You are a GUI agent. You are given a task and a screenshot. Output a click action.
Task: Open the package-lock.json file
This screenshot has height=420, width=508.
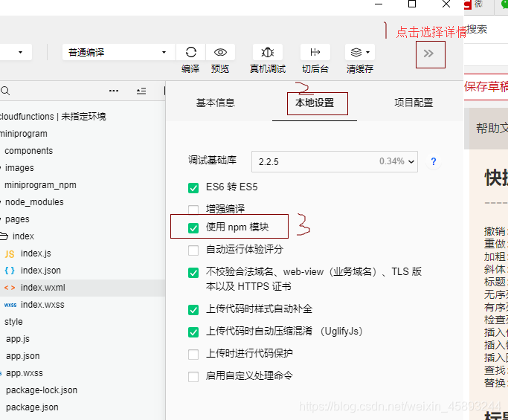(42, 390)
